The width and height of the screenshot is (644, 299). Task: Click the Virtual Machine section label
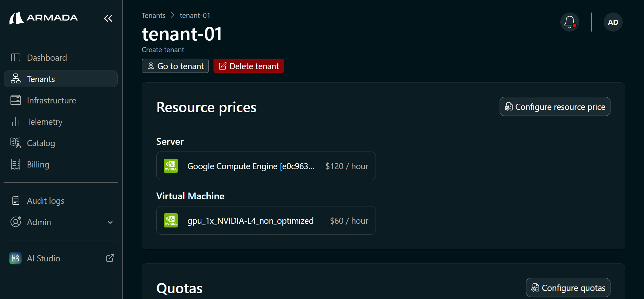[190, 196]
